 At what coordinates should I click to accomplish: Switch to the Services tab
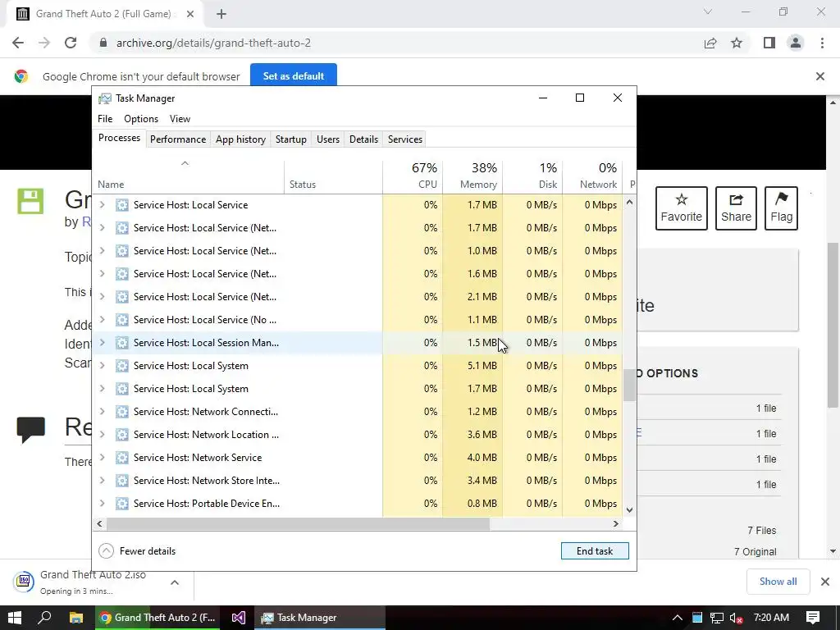pyautogui.click(x=405, y=139)
